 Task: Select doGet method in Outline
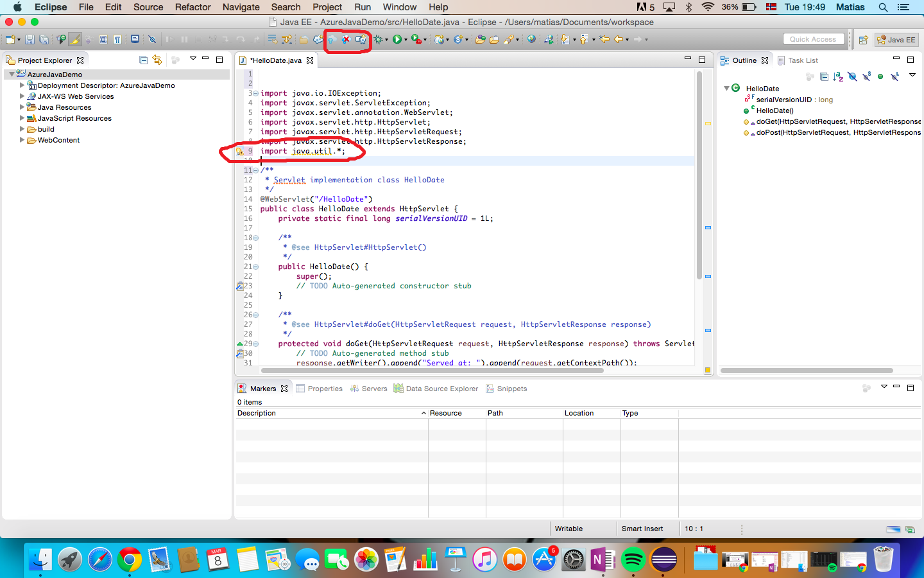833,121
